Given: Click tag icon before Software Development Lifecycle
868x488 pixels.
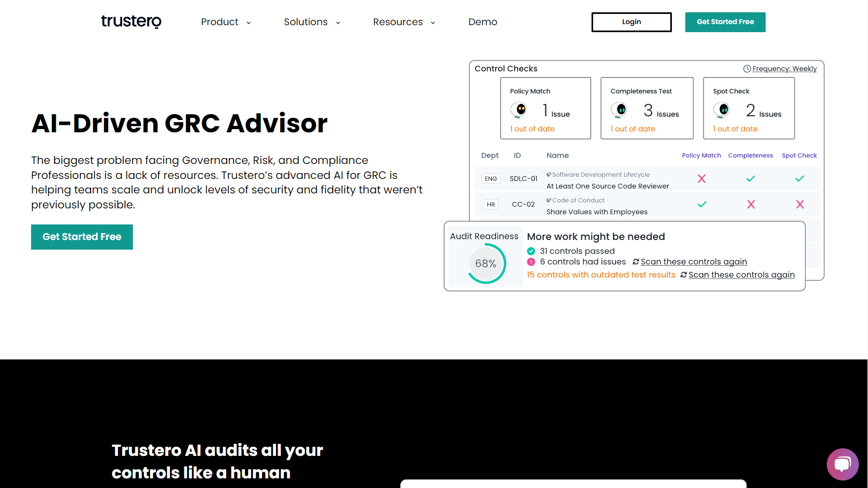Looking at the screenshot, I should point(549,175).
